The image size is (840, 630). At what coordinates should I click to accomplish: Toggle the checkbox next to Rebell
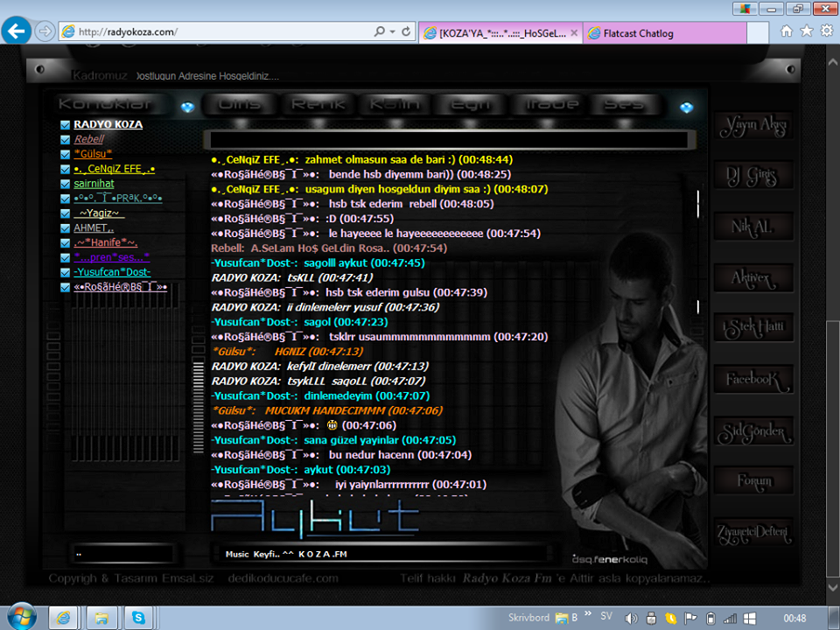click(x=66, y=139)
